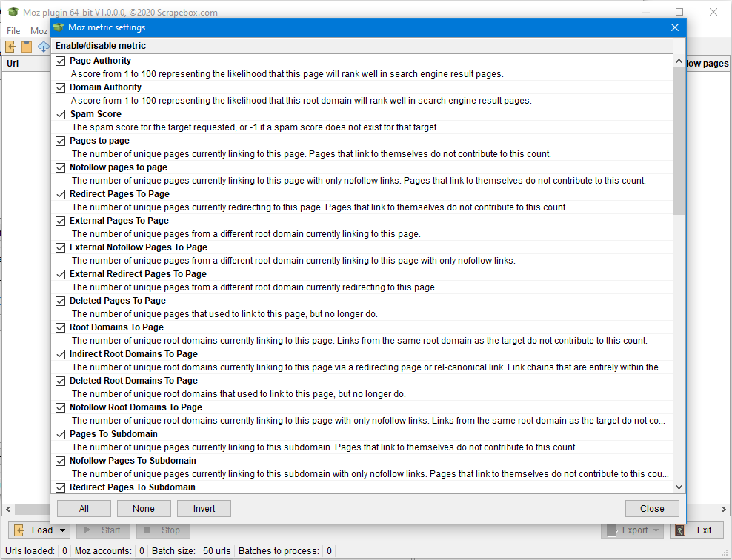Open the File menu in main window
This screenshot has height=560, width=732.
(x=13, y=31)
